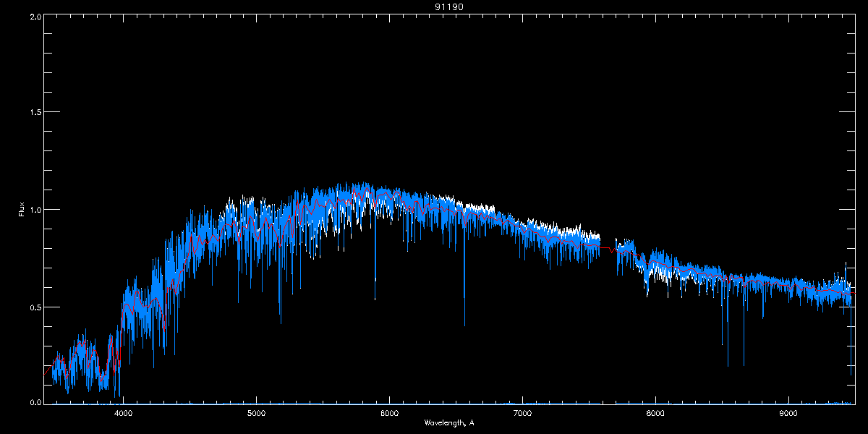The width and height of the screenshot is (868, 434).
Task: Click the 8000 x-axis tick label
Action: coord(655,414)
